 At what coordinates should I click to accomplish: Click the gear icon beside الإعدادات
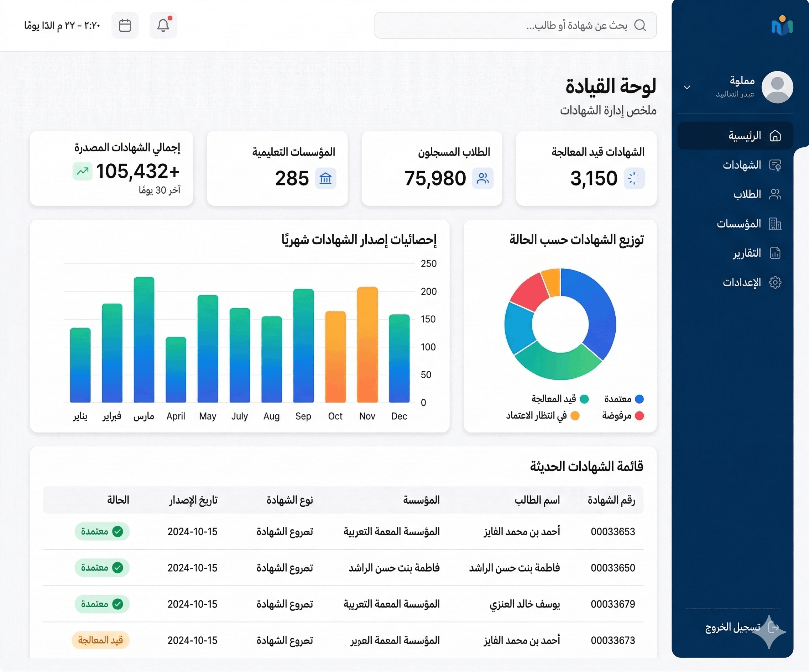(775, 282)
